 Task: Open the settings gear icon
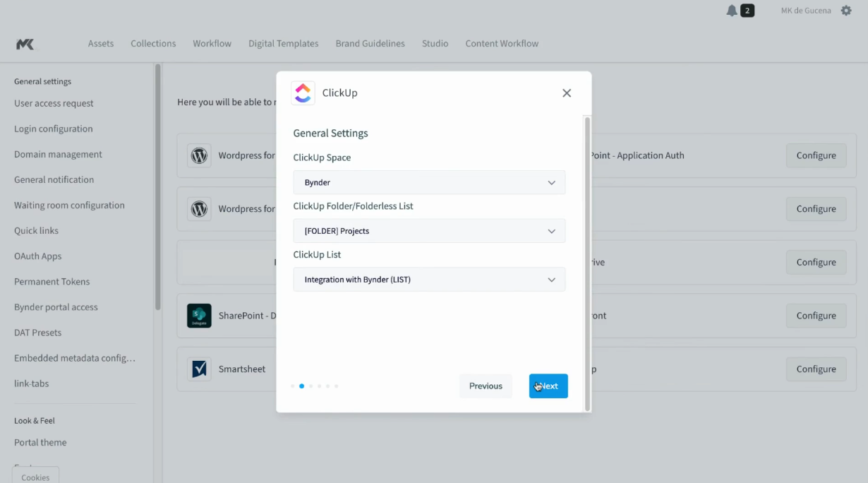pos(846,11)
